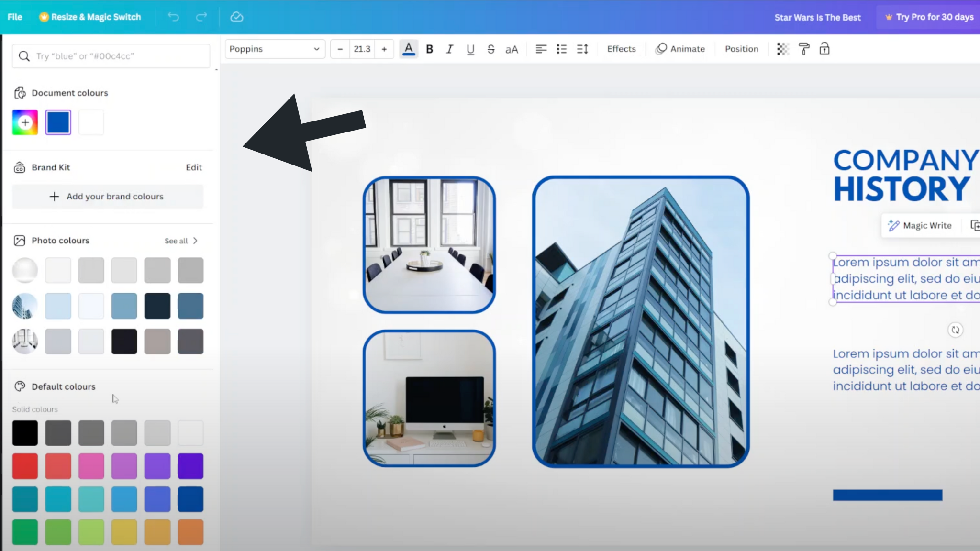Select the white document colour swatch

91,122
